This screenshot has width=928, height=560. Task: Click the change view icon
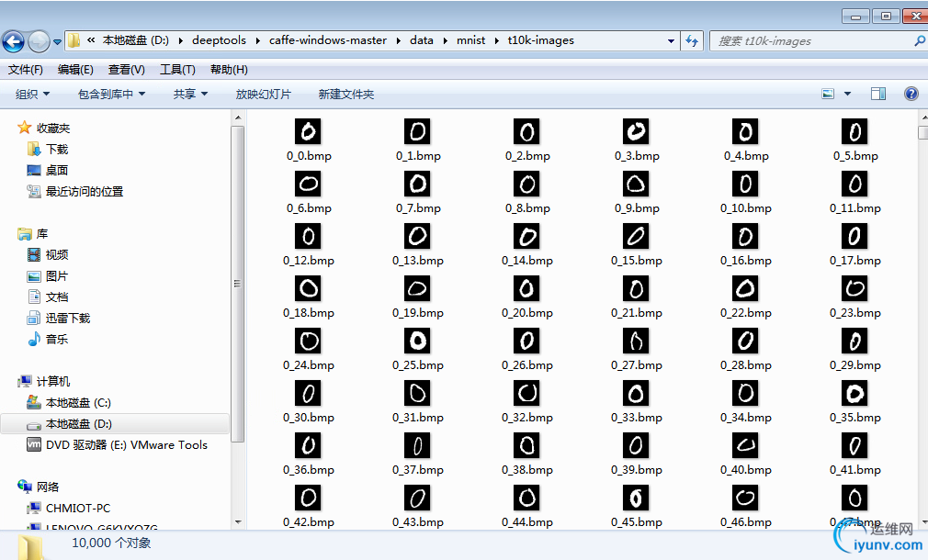pos(828,94)
